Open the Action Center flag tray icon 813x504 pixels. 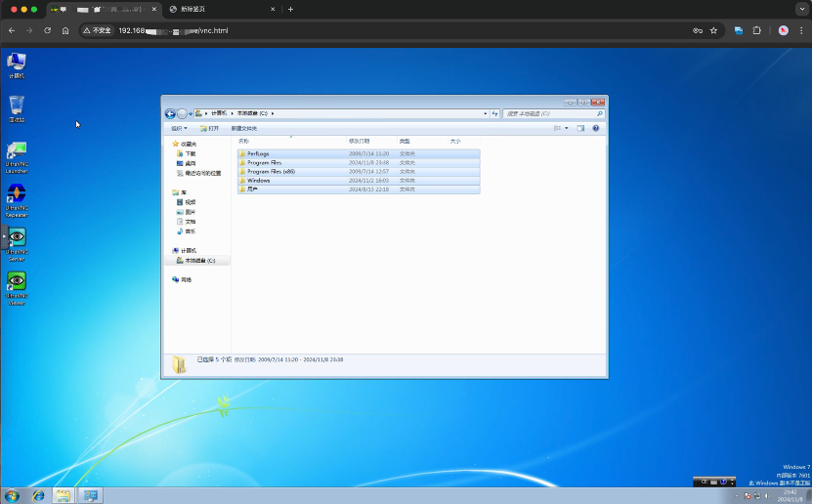pyautogui.click(x=748, y=496)
